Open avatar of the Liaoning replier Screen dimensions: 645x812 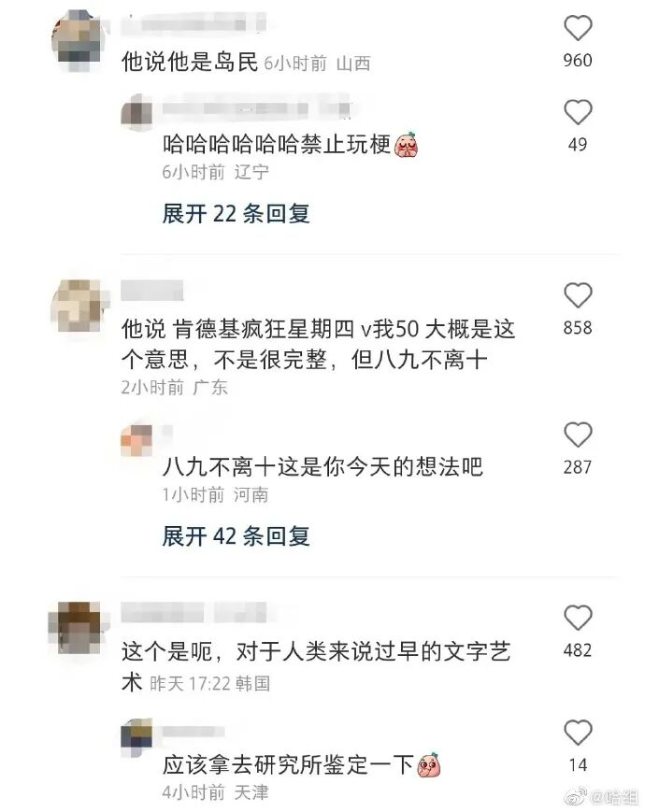(136, 112)
